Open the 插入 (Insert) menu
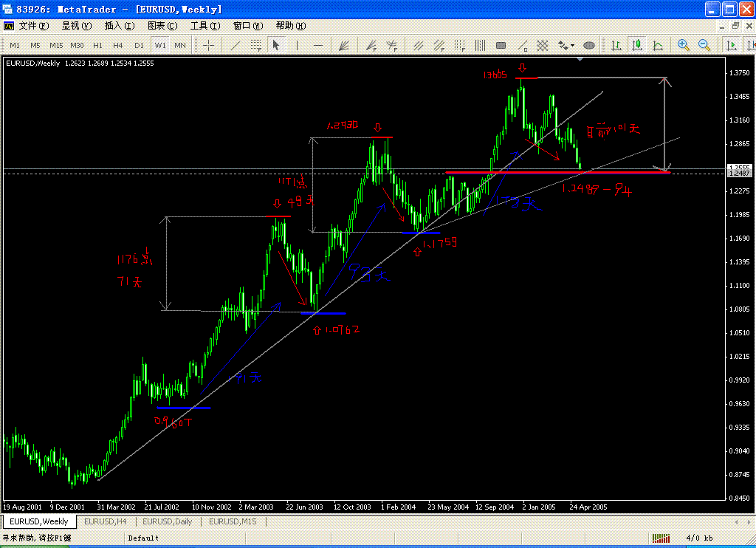 coord(120,26)
